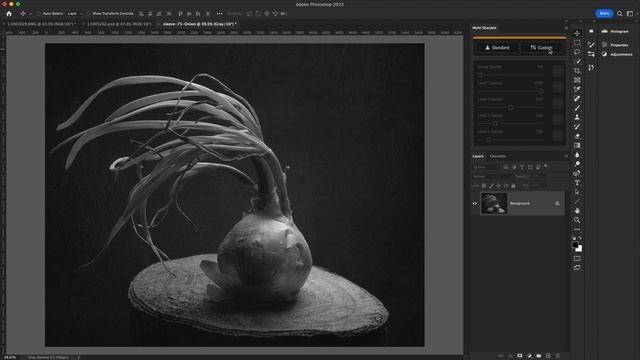Viewport: 640px width, 360px height.
Task: Select the Clone Stamp tool
Action: point(577,117)
